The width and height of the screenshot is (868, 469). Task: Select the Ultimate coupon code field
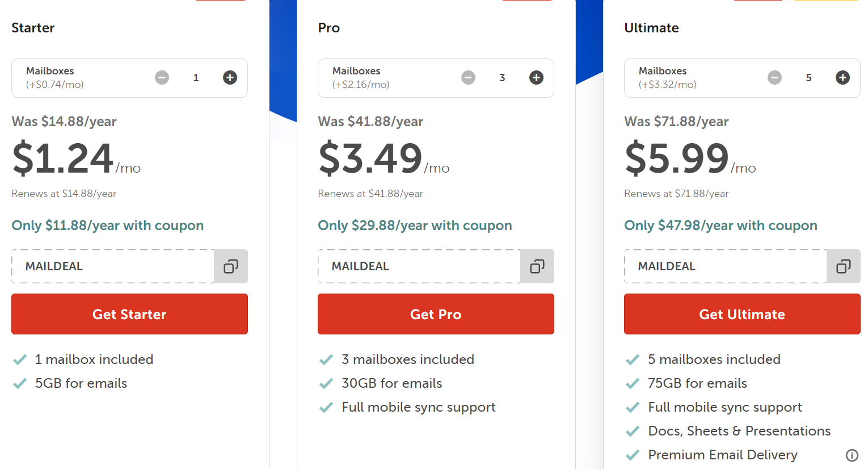click(726, 266)
